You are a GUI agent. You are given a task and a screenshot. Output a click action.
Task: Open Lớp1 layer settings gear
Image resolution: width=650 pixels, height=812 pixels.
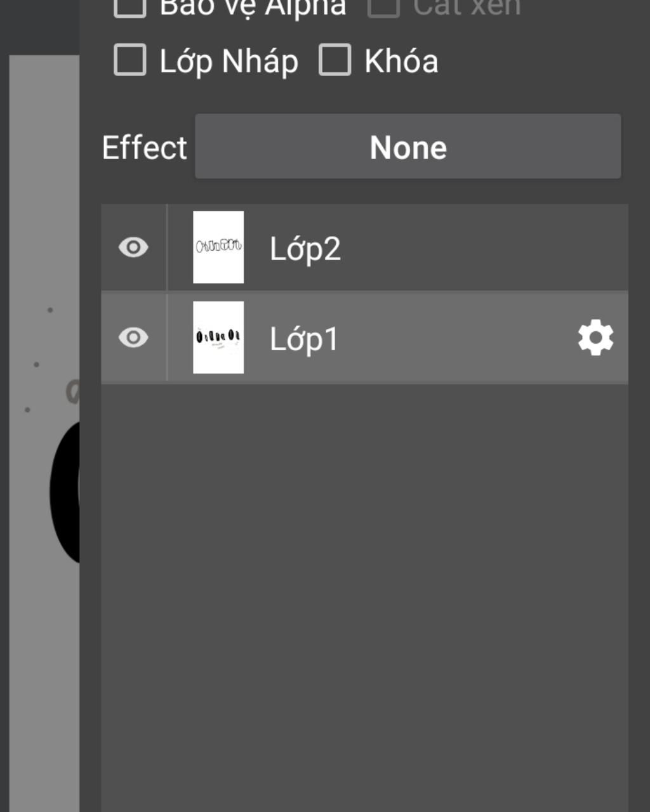(x=595, y=337)
